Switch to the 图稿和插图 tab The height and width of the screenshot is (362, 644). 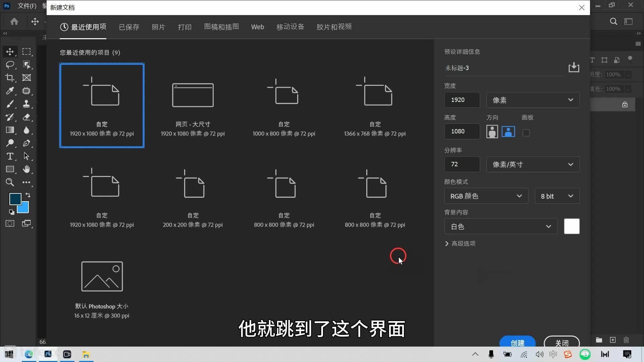(x=222, y=27)
